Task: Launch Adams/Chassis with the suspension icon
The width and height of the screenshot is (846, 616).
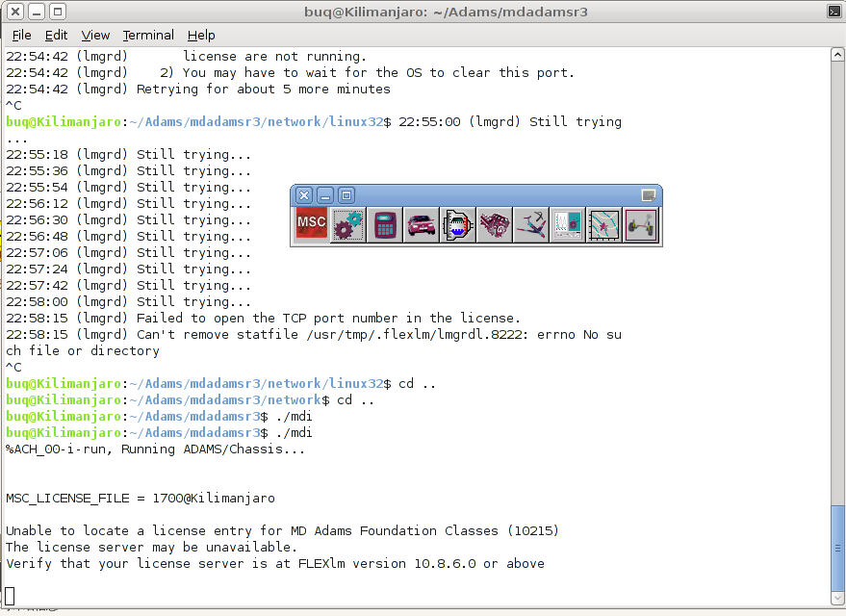Action: pos(641,225)
